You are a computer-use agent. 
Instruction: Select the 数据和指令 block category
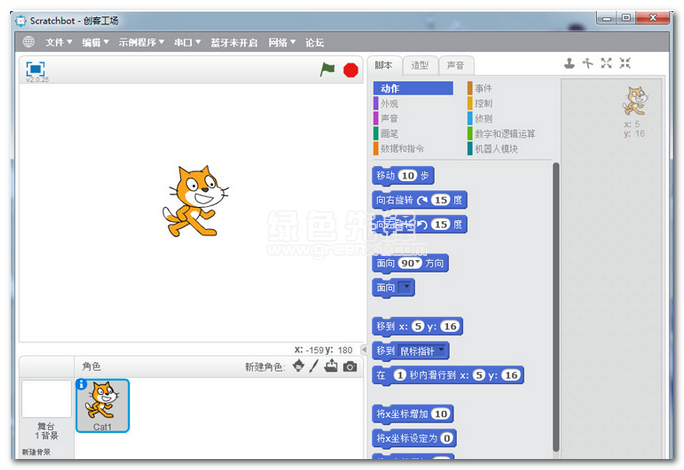pos(399,148)
